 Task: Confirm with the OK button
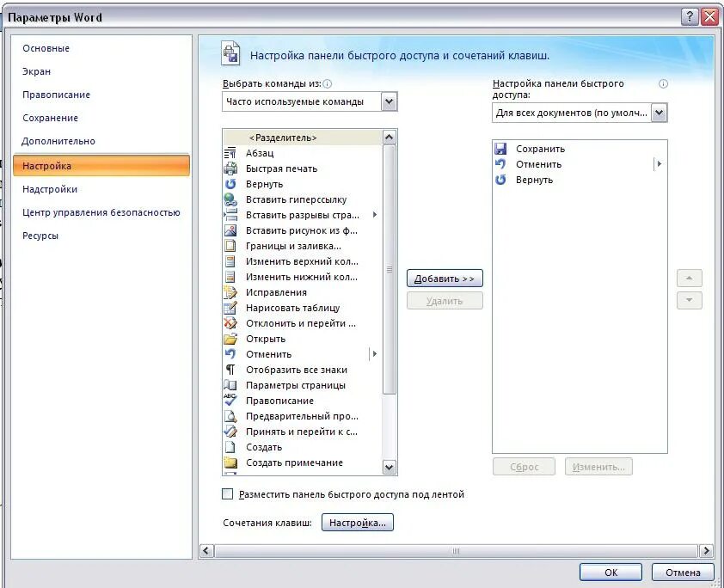tap(610, 573)
